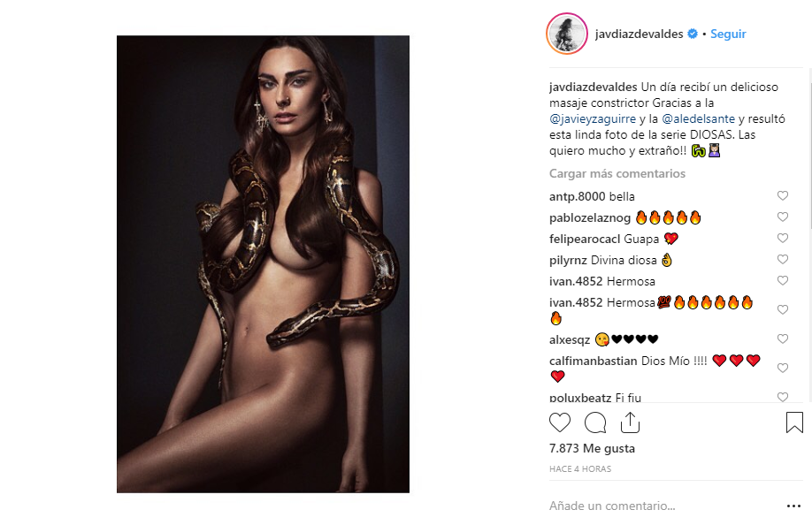Image resolution: width=812 pixels, height=525 pixels.
Task: Like the pilyrnz Divina diosa comment
Action: 783,259
